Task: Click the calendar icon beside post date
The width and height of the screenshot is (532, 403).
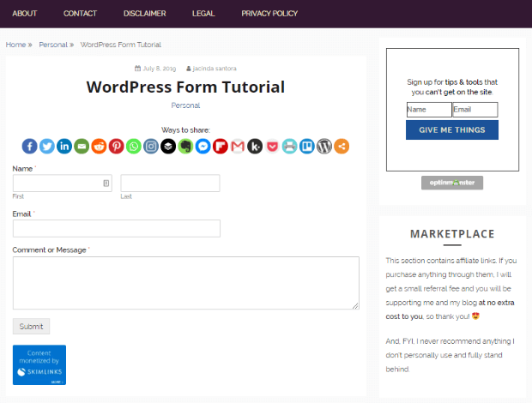Action: pyautogui.click(x=137, y=68)
